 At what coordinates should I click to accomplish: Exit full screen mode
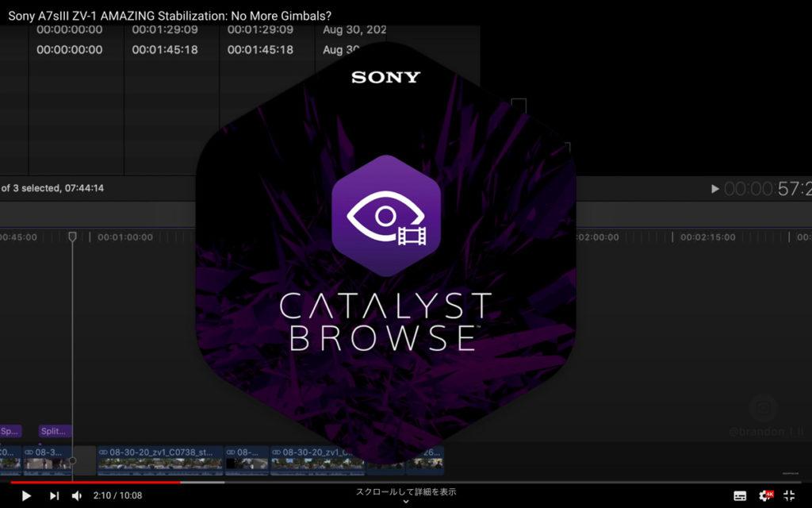pyautogui.click(x=789, y=495)
